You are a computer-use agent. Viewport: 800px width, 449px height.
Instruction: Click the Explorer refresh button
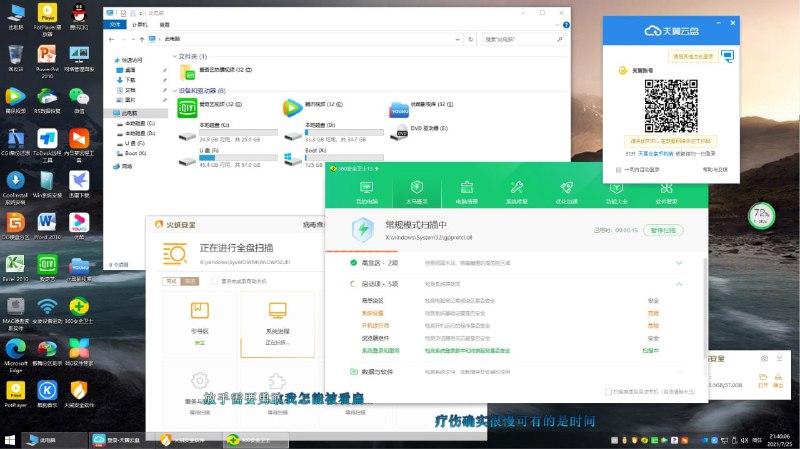click(x=470, y=39)
